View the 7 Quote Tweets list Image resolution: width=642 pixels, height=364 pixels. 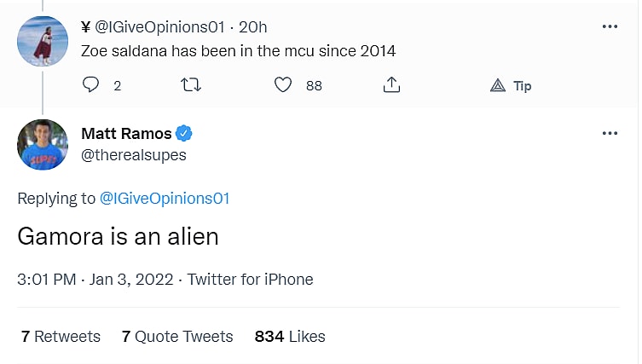[x=176, y=337]
